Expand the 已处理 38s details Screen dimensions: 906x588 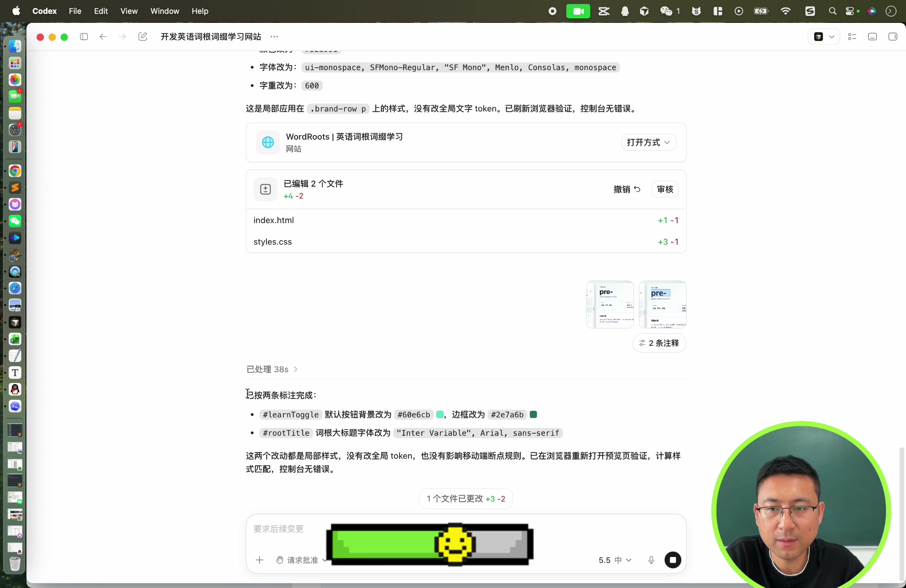(x=272, y=369)
